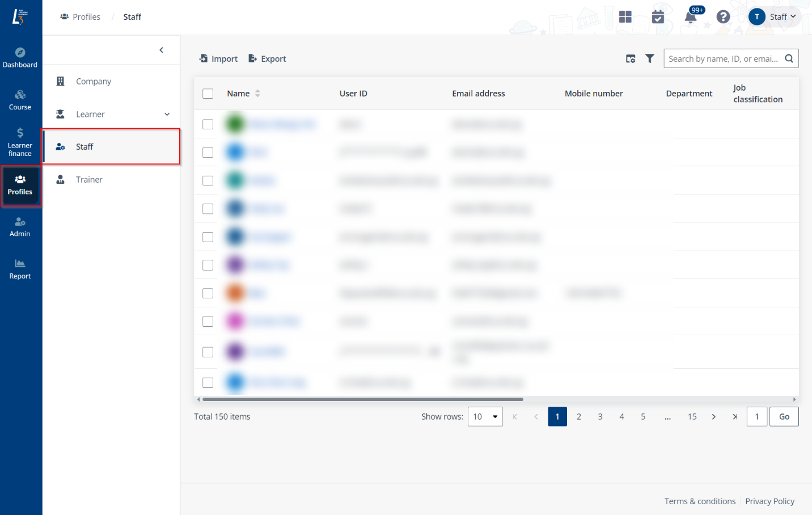Viewport: 812px width, 515px height.
Task: Open the calendar icon in header
Action: coord(658,17)
